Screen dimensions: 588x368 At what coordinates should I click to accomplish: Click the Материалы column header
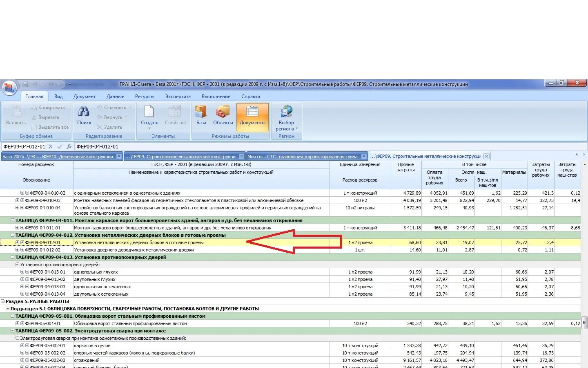(x=514, y=178)
